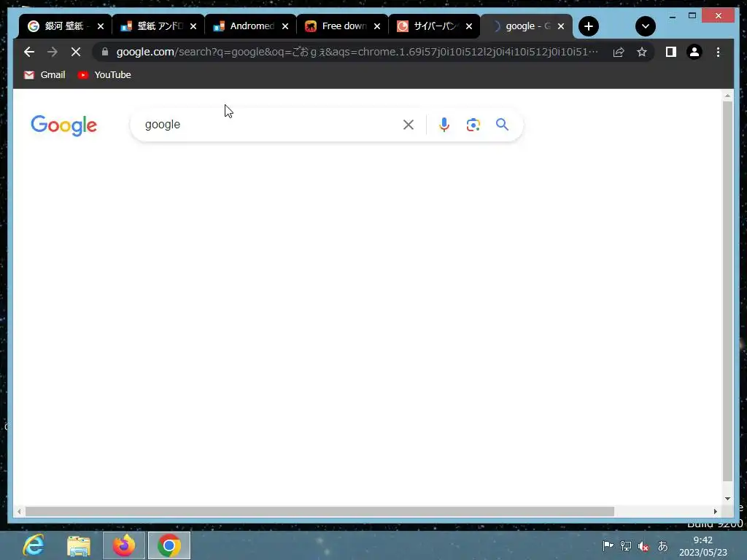Close the 銀河 壁紙 tab
The height and width of the screenshot is (560, 747).
point(101,26)
